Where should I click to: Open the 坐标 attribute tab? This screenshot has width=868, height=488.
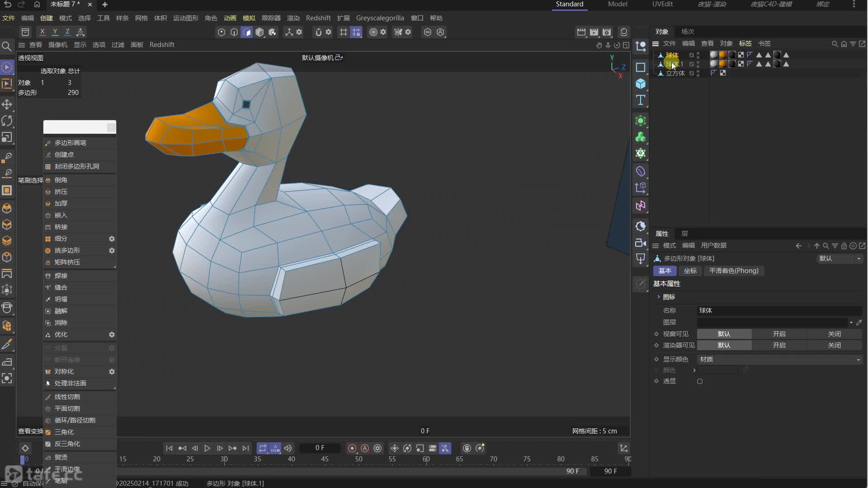pos(690,271)
